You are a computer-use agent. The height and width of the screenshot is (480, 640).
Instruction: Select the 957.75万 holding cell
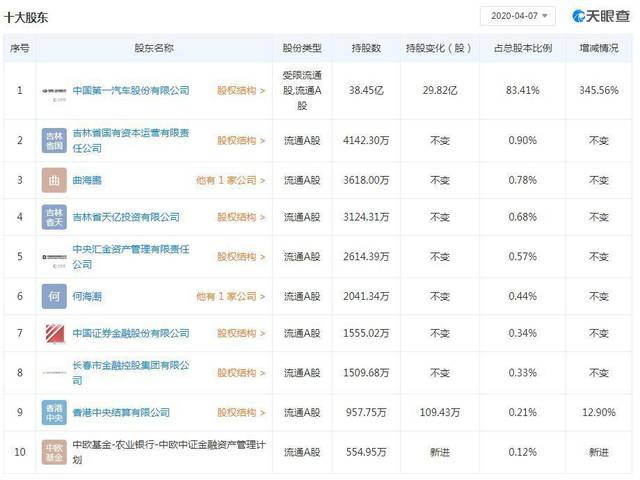tap(366, 412)
